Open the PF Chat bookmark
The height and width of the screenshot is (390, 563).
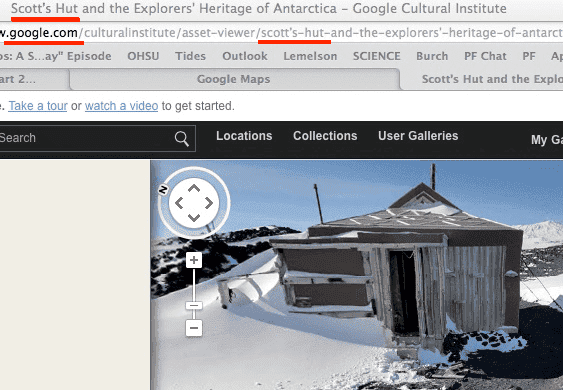click(485, 56)
